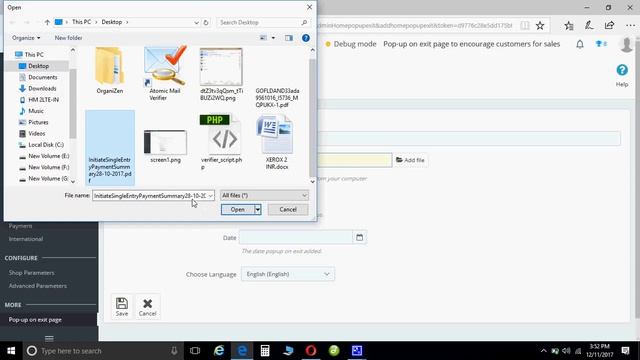Refresh the Desktop folder listing

(x=206, y=22)
